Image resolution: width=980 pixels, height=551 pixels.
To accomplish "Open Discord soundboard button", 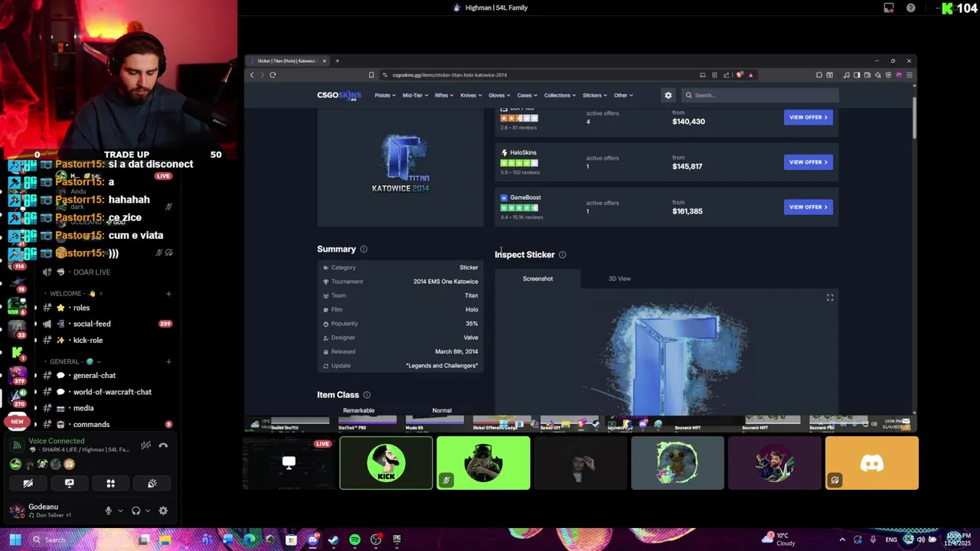I will tap(152, 483).
